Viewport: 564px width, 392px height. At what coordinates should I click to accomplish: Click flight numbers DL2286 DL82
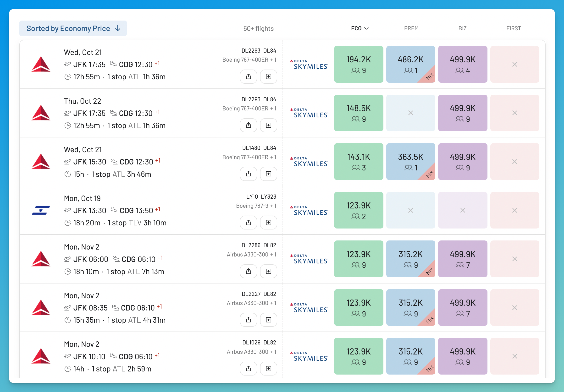point(259,245)
